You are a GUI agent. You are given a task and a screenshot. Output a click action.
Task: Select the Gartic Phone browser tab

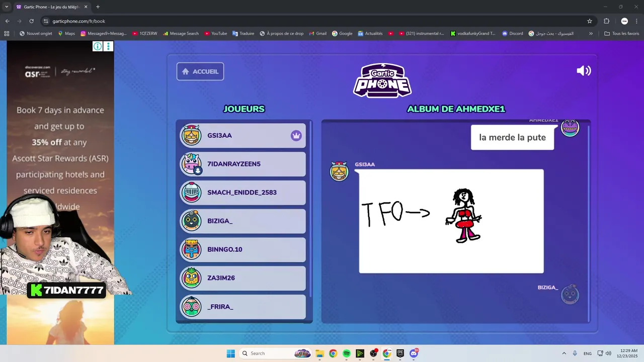coord(52,7)
